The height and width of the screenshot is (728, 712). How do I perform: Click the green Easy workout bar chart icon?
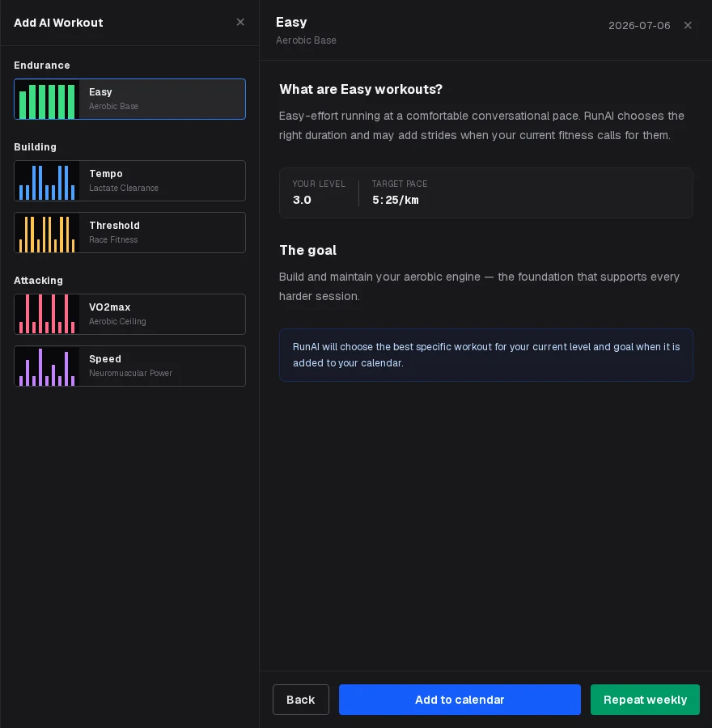[47, 99]
